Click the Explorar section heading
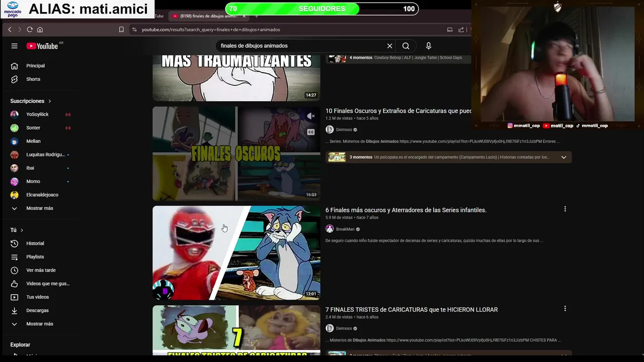This screenshot has height=362, width=644. [x=20, y=345]
